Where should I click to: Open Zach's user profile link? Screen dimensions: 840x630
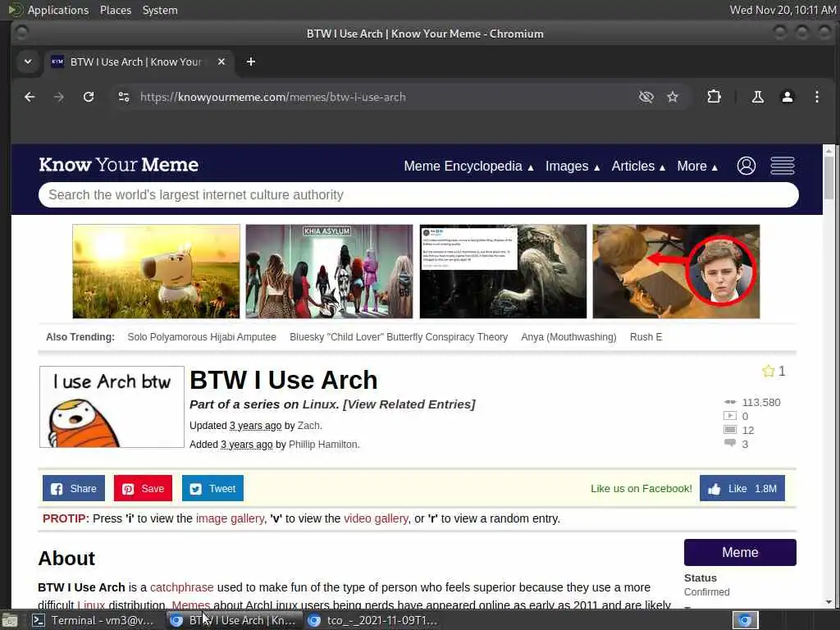pyautogui.click(x=308, y=426)
